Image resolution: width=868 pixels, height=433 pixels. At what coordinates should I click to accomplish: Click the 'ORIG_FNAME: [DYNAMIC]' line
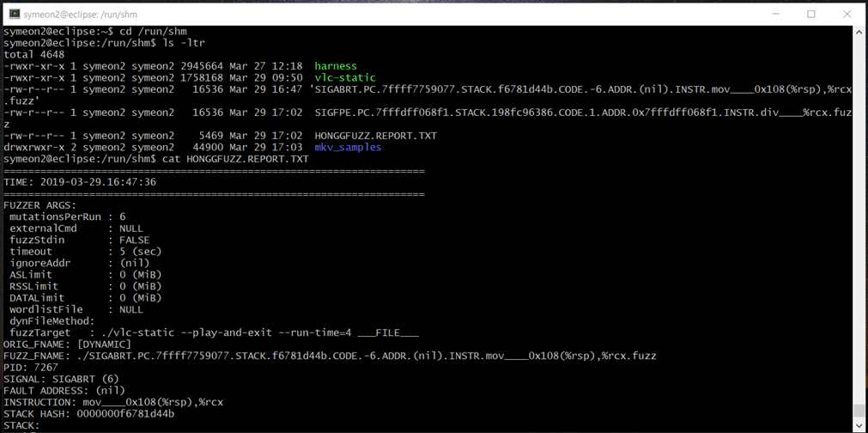click(67, 345)
